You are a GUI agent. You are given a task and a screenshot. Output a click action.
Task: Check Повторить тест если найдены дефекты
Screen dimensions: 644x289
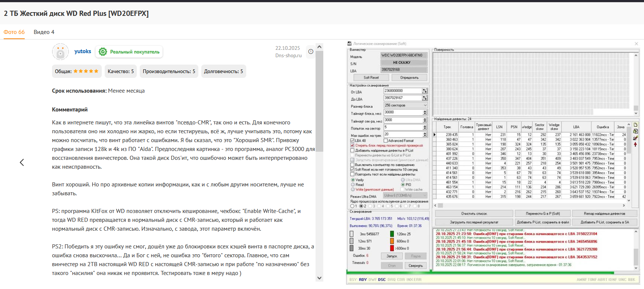pos(352,175)
